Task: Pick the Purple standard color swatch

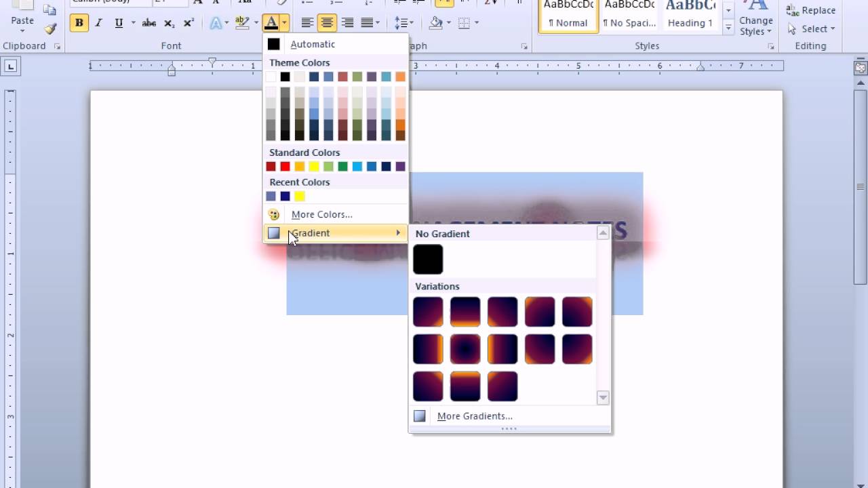Action: tap(400, 167)
